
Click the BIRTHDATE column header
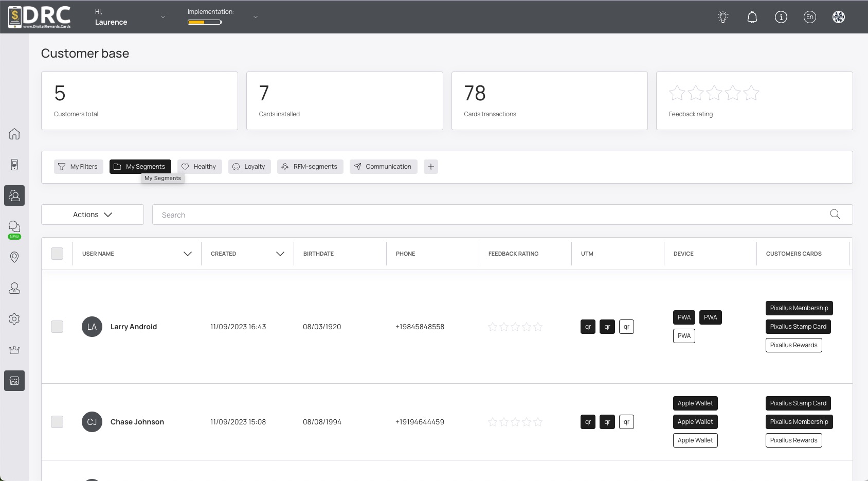point(318,254)
